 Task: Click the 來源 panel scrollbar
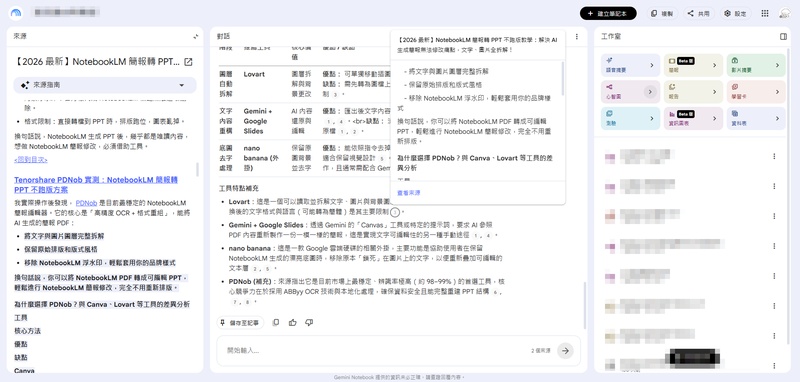(198, 170)
